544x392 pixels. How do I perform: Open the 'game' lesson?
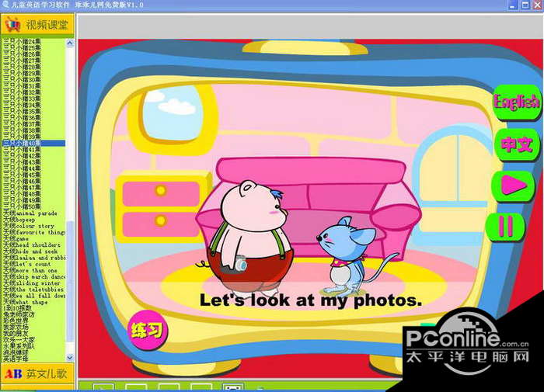click(x=16, y=239)
